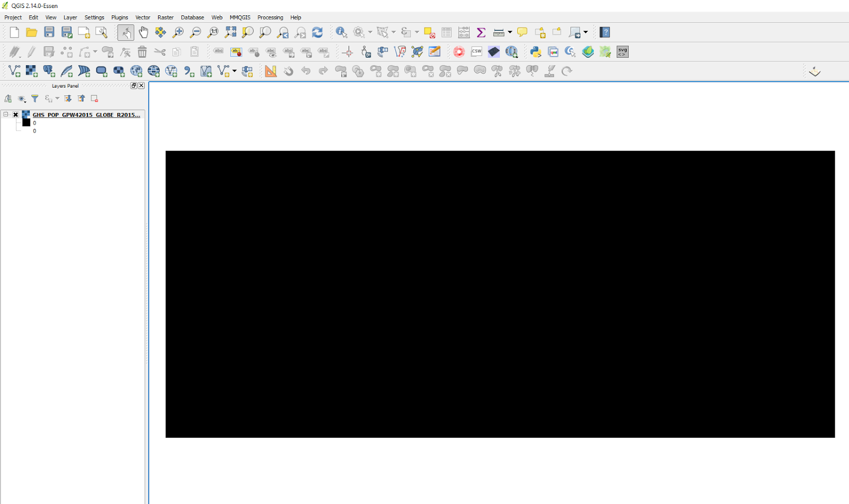Select the Pan Map hand tool

[x=143, y=32]
